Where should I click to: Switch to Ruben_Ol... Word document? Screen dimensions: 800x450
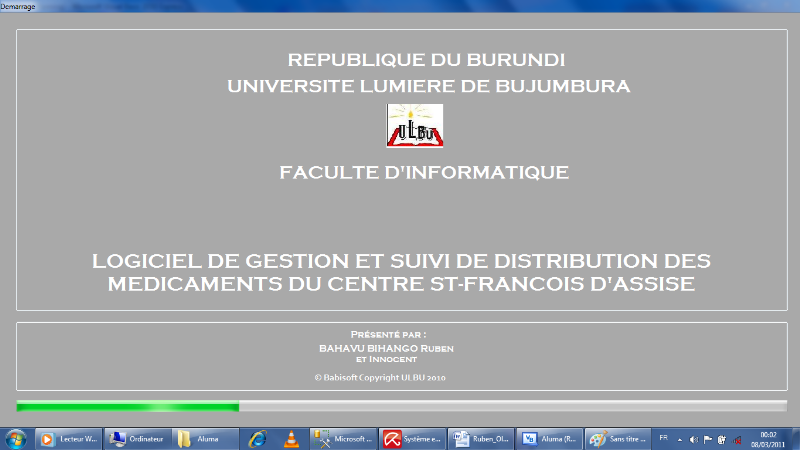pos(481,439)
